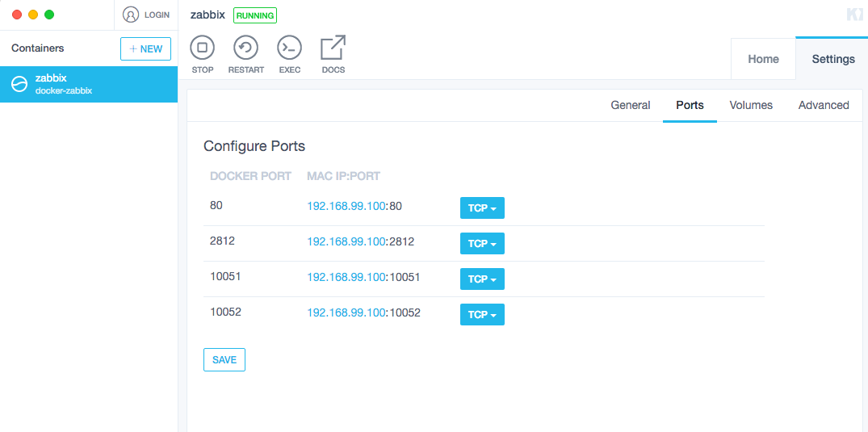Viewport: 868px width, 432px height.
Task: Save the port configuration
Action: click(x=224, y=360)
